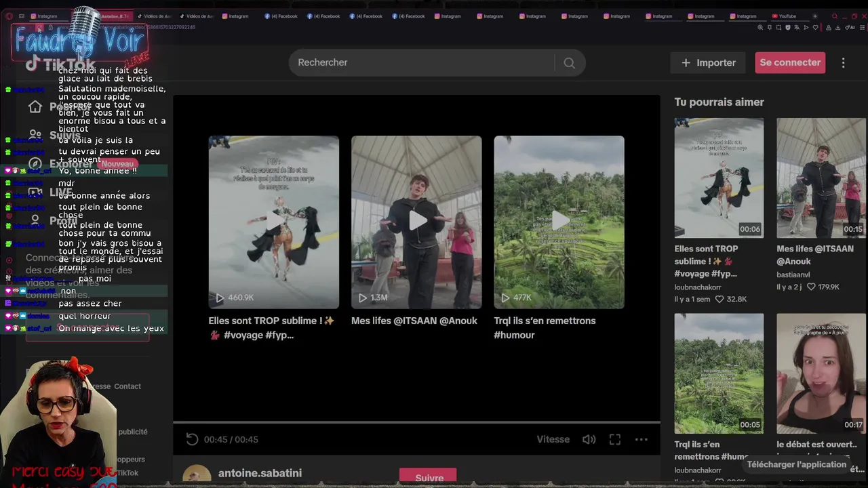Click the '00:45 / 00:45' time display
Viewport: 868px width, 488px height.
[x=231, y=439]
